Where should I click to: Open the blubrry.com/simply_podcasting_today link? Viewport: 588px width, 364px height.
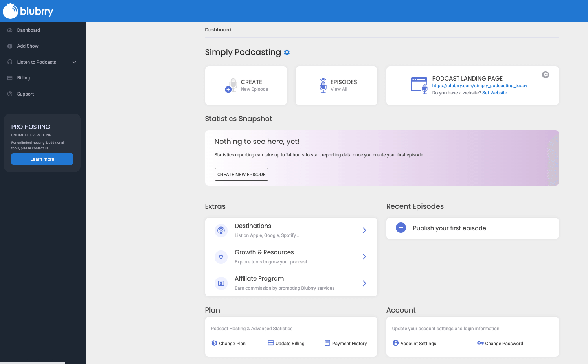click(480, 86)
